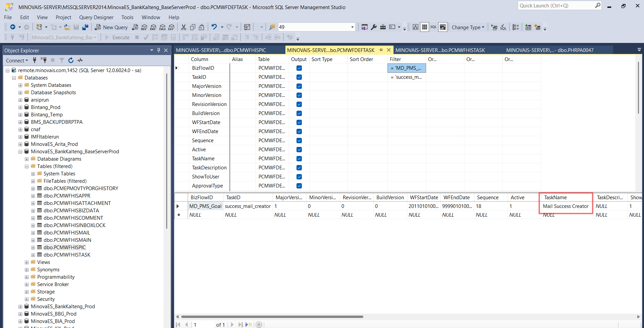
Task: Click the Navigate Backward arrow icon
Action: (13, 27)
